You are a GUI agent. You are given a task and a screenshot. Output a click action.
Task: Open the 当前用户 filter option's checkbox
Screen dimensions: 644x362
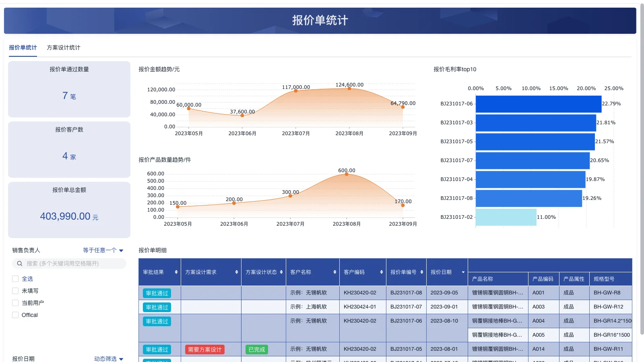(15, 302)
